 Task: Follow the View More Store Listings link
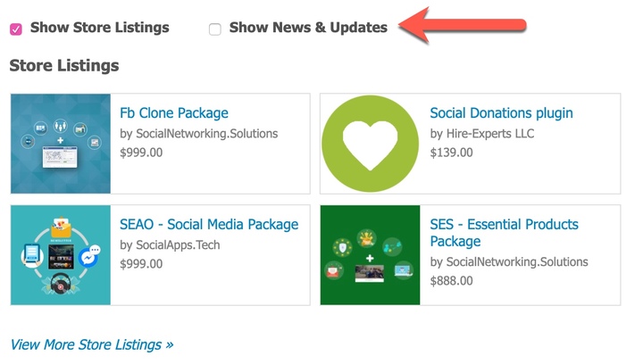(x=92, y=344)
